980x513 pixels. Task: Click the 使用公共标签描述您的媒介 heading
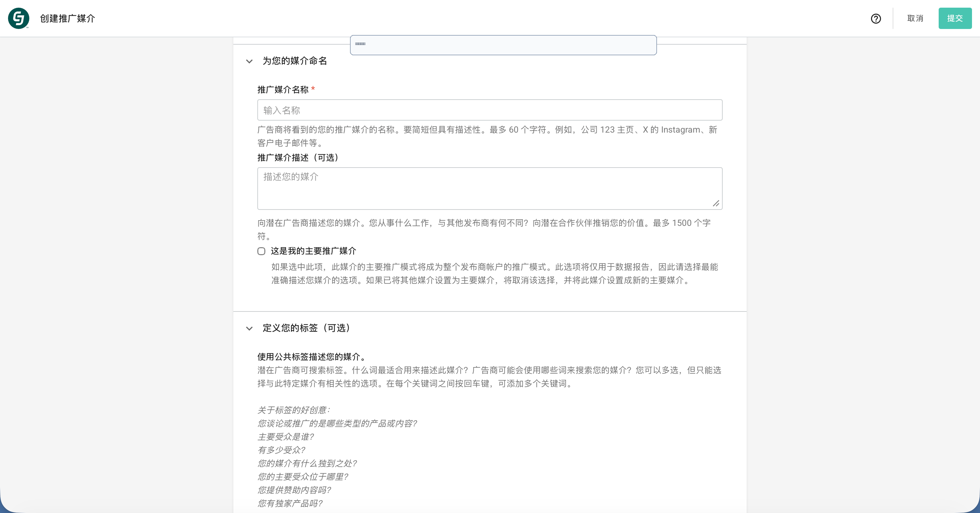pos(312,357)
